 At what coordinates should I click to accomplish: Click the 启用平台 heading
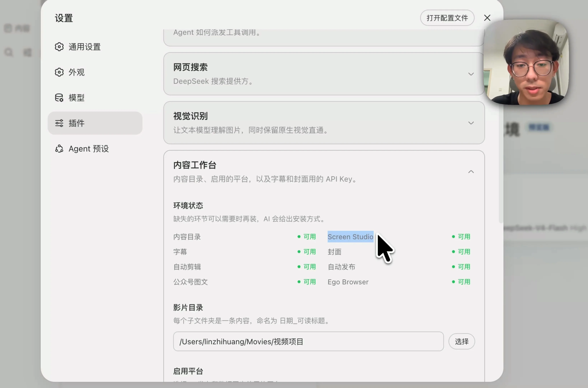coord(188,371)
